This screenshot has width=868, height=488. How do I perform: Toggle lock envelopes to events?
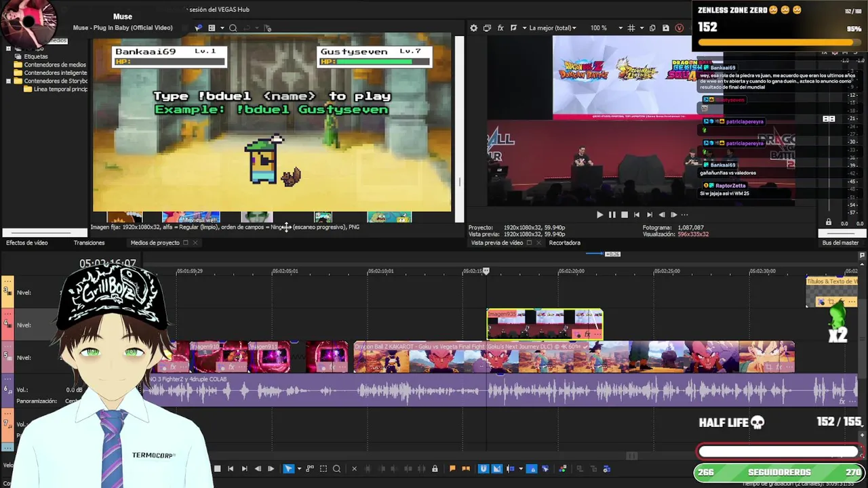click(x=532, y=468)
